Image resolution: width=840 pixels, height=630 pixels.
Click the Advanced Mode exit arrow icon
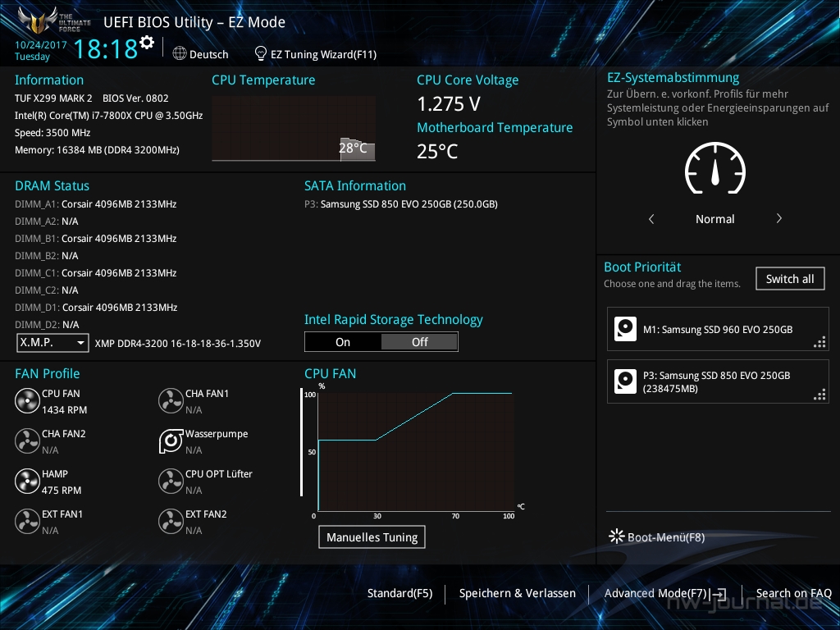719,594
